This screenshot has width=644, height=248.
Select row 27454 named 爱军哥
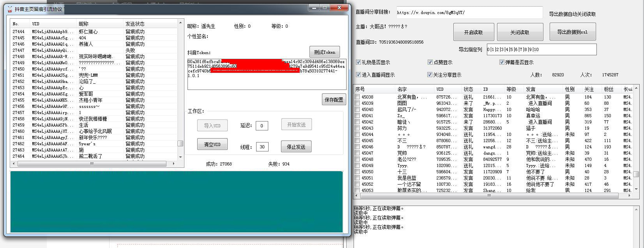(x=94, y=94)
